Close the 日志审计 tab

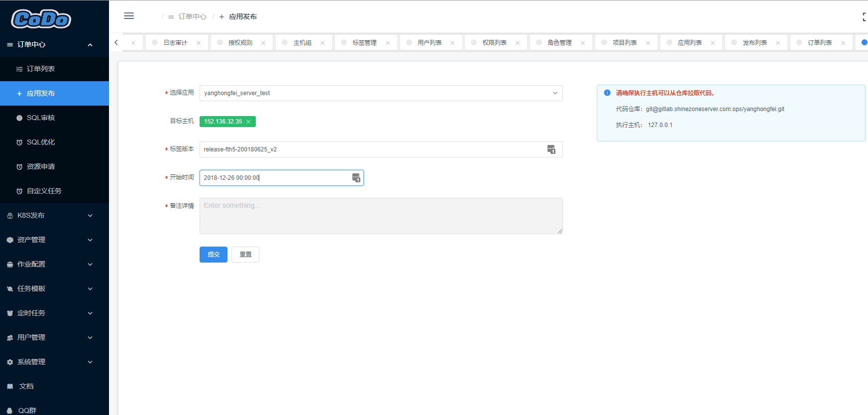pos(199,43)
